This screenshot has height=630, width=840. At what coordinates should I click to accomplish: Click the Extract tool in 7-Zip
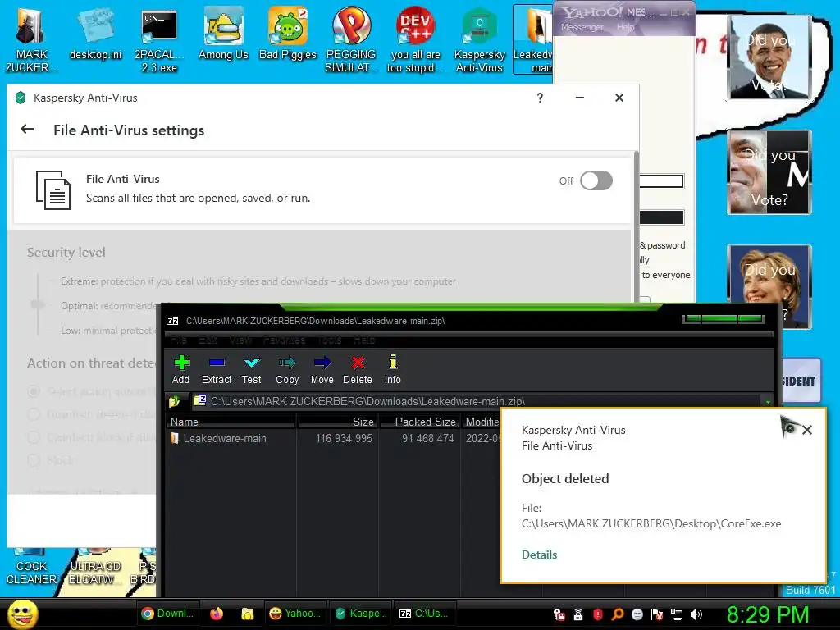pyautogui.click(x=217, y=370)
